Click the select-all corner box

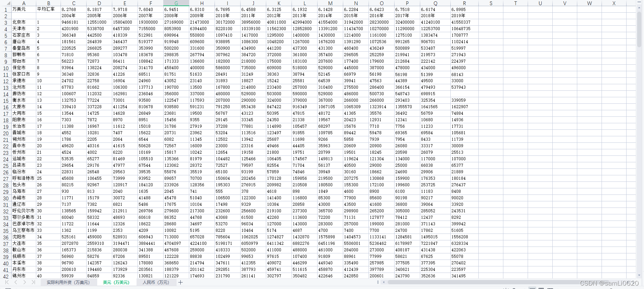[5, 3]
